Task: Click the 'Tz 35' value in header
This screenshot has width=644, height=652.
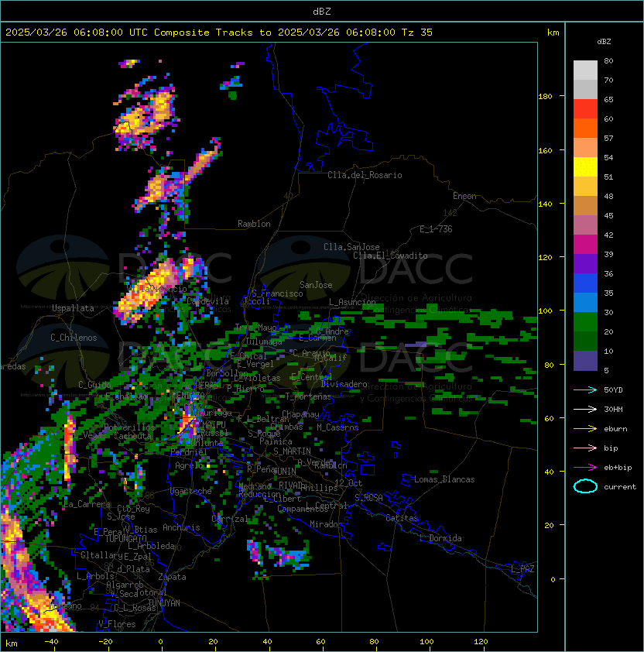Action: [x=417, y=33]
